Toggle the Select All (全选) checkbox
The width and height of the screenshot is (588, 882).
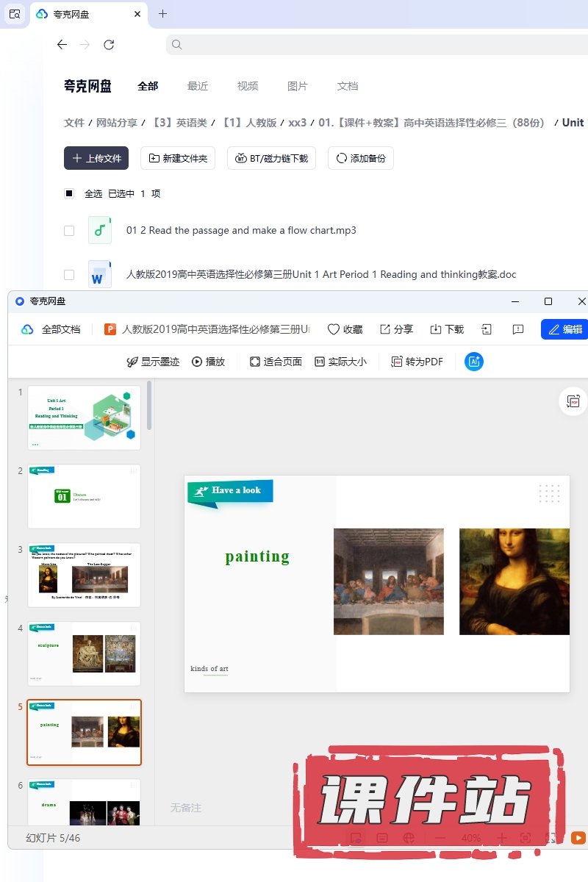(69, 193)
